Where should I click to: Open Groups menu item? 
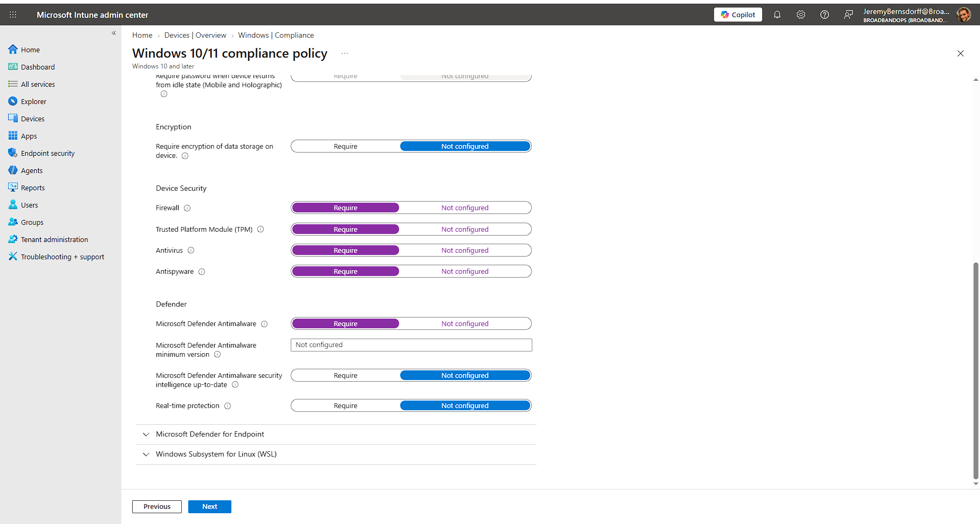click(32, 222)
